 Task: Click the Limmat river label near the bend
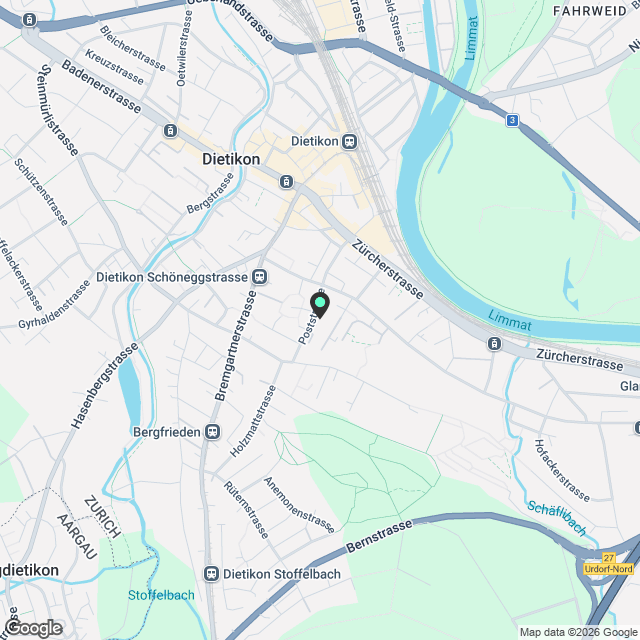(x=510, y=321)
